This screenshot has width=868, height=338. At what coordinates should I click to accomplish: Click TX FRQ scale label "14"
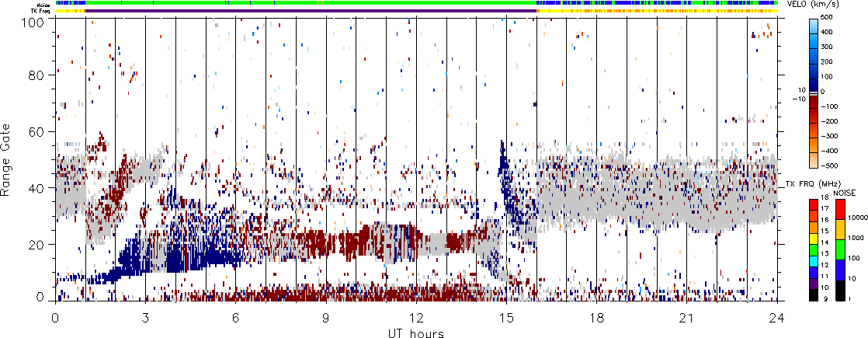[x=825, y=242]
